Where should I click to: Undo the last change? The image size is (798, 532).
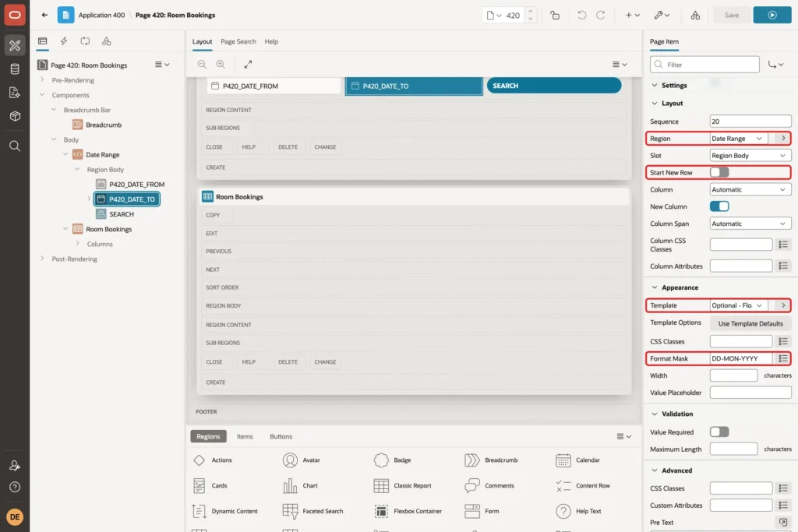[581, 16]
